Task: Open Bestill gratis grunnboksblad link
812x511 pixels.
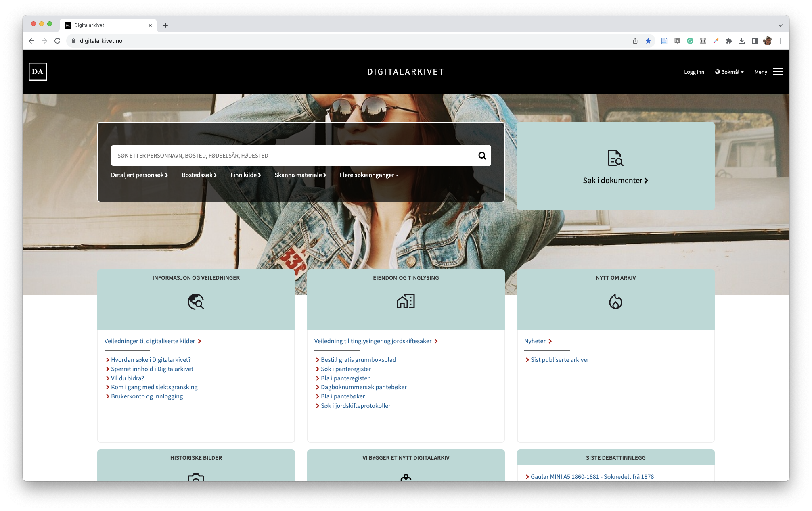Action: pos(358,360)
